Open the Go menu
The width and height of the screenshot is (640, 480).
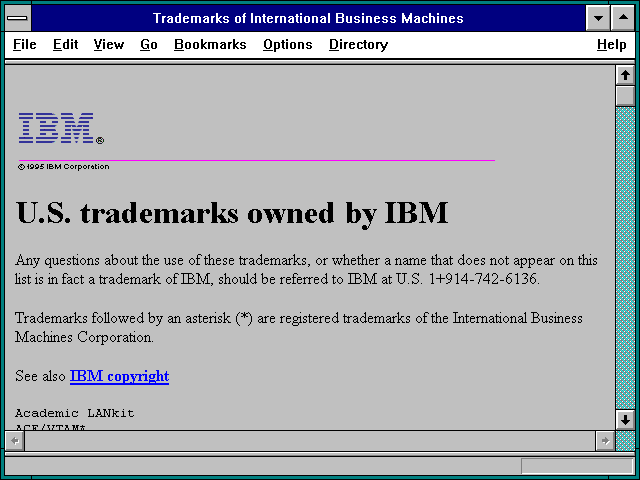pos(149,44)
